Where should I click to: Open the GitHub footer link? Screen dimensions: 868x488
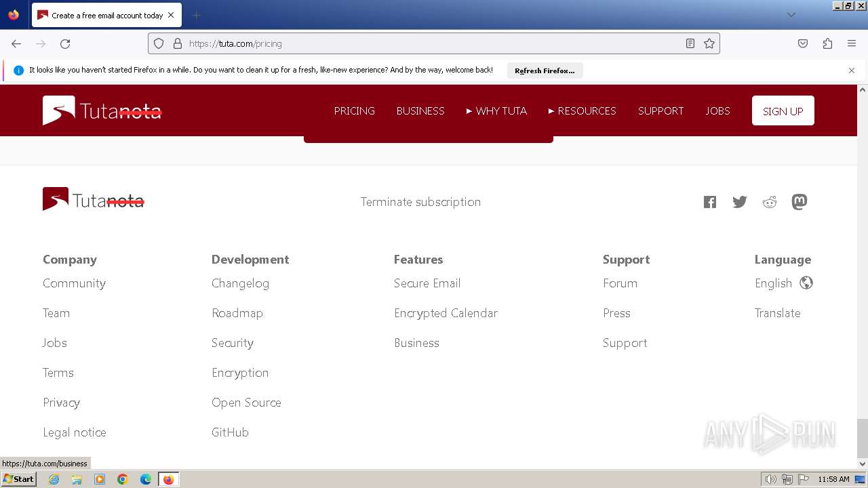pyautogui.click(x=230, y=432)
